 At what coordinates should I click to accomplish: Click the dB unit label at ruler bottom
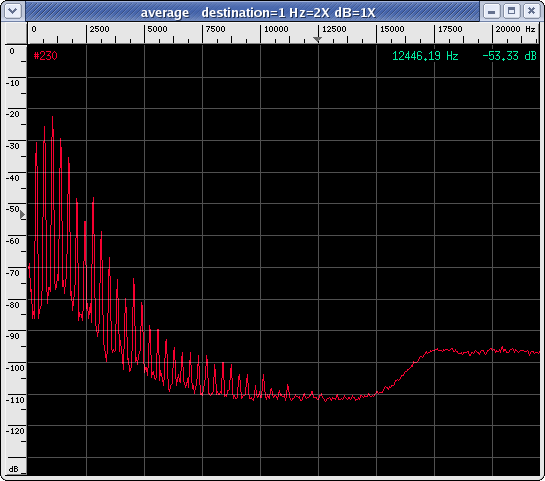click(13, 469)
